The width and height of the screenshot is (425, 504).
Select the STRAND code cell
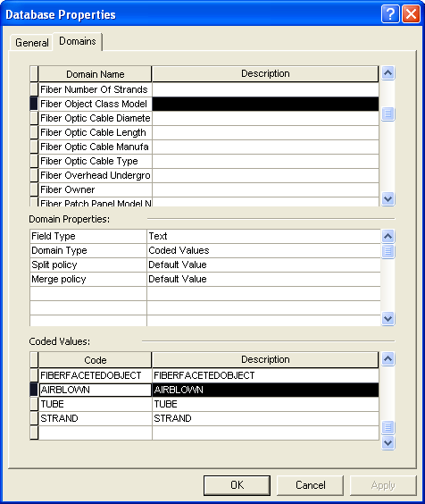[x=95, y=418]
